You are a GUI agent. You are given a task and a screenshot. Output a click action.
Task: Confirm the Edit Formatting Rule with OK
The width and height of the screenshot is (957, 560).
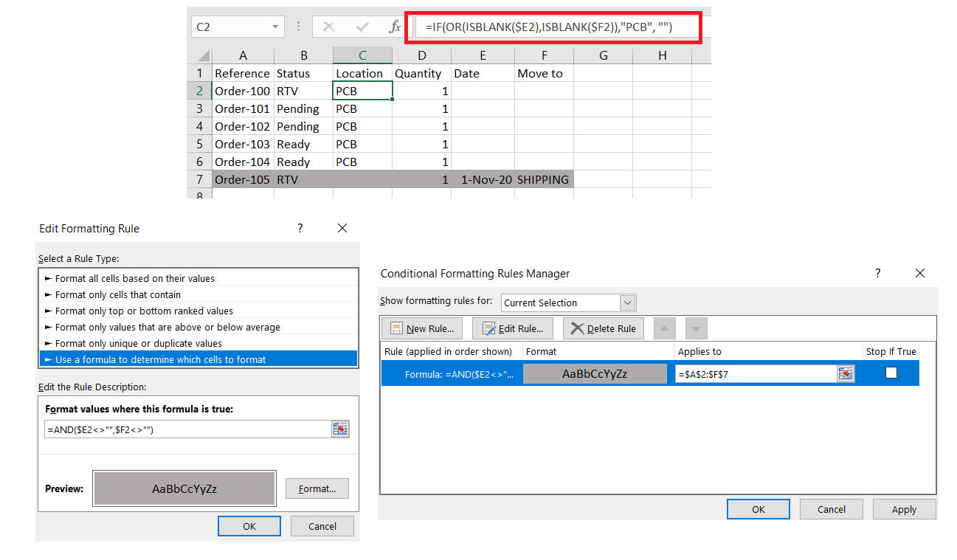(249, 525)
